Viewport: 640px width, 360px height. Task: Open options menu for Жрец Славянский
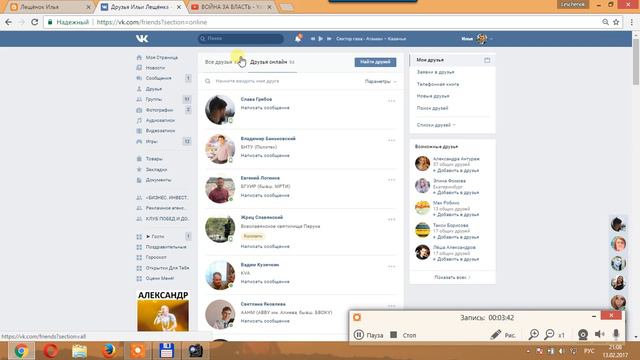pos(391,220)
